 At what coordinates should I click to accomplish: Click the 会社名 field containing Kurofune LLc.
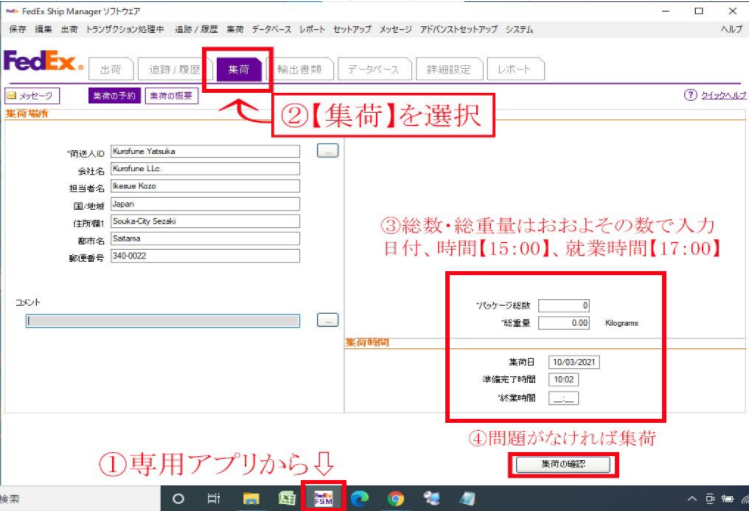click(205, 169)
